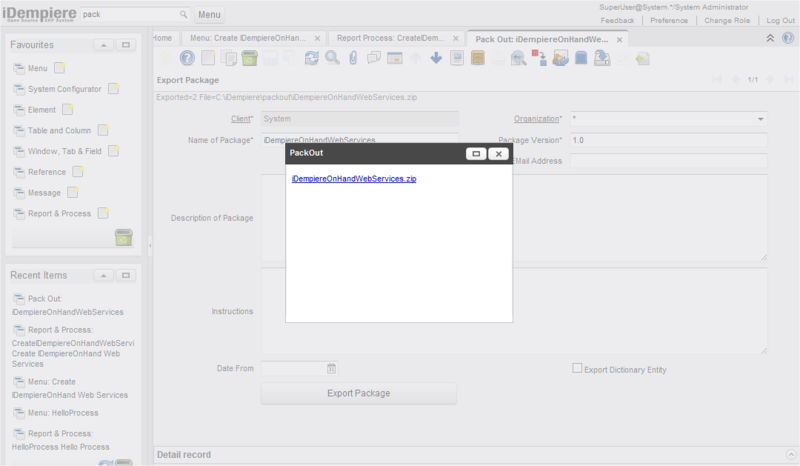Screen dimensions: 800x466
Task: Enable the Export Dictionary Entity checkbox
Action: pyautogui.click(x=577, y=368)
